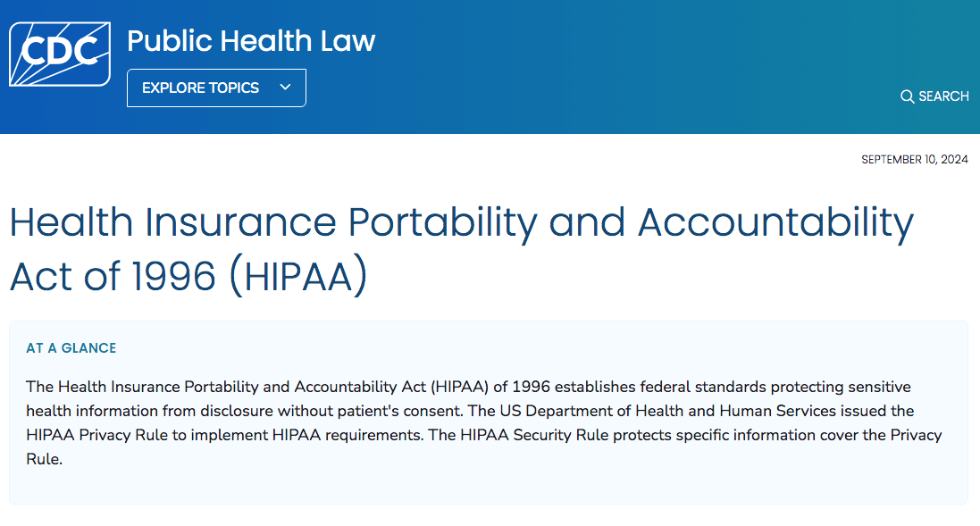Click the chevron in Explore Topics button
980x526 pixels.
point(285,88)
